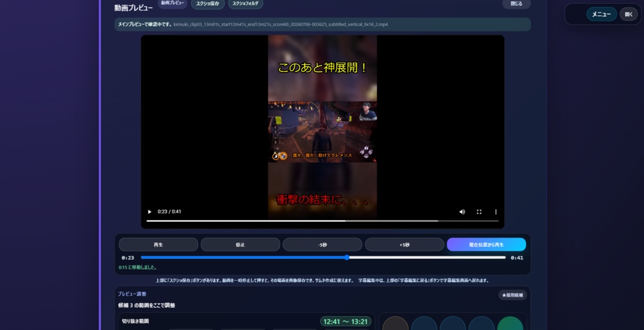Screen dimensions: 644x330
Task: Click the 現在位置から再生 gradient button
Action: (486, 244)
